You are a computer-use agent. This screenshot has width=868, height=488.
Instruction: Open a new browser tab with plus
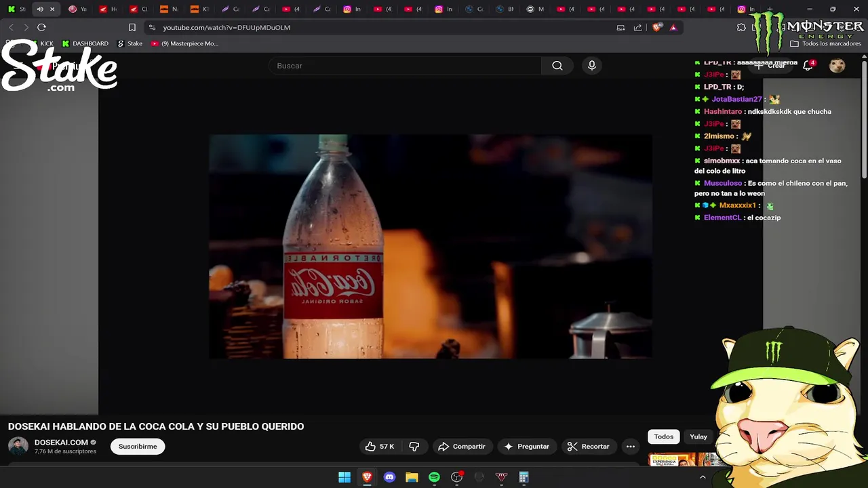pos(770,9)
